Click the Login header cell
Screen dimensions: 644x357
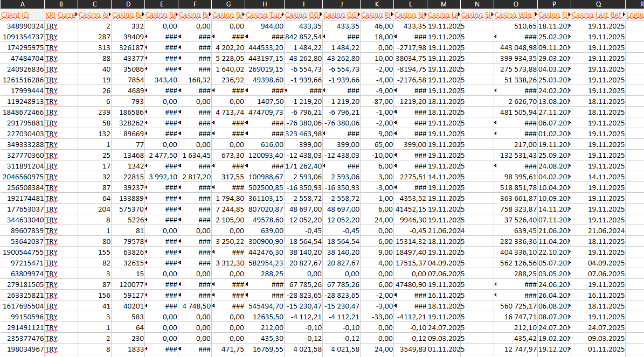635,15
